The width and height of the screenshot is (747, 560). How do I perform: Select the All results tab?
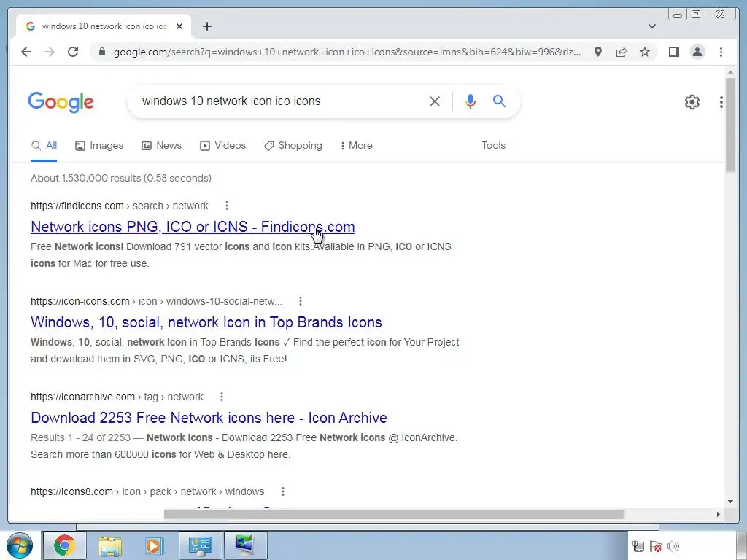click(x=44, y=146)
